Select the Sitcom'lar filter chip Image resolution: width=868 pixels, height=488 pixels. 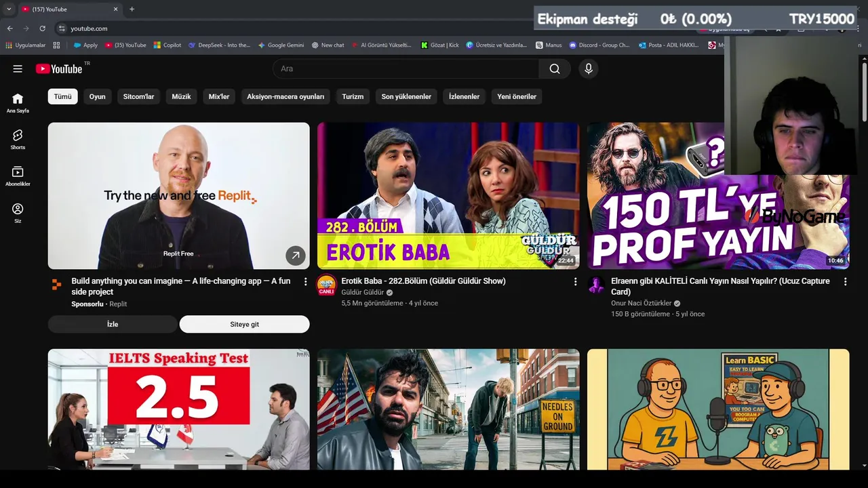tap(138, 96)
